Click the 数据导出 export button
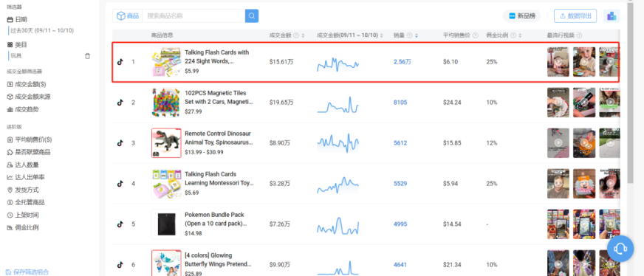Image resolution: width=644 pixels, height=276 pixels. pos(575,16)
